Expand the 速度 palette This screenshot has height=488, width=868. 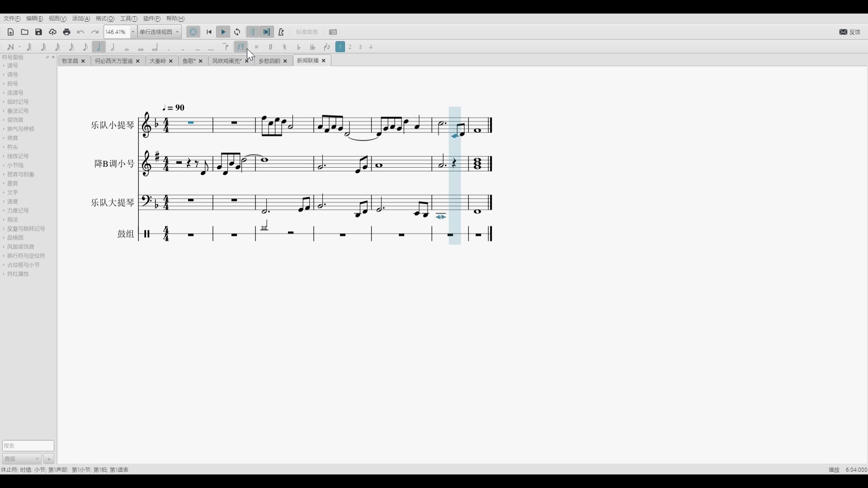click(13, 202)
